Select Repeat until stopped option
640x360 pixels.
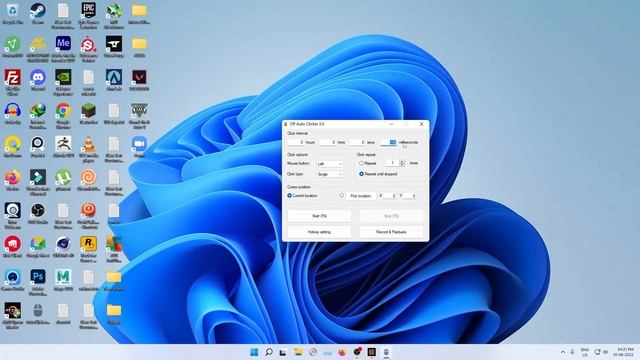pyautogui.click(x=361, y=174)
